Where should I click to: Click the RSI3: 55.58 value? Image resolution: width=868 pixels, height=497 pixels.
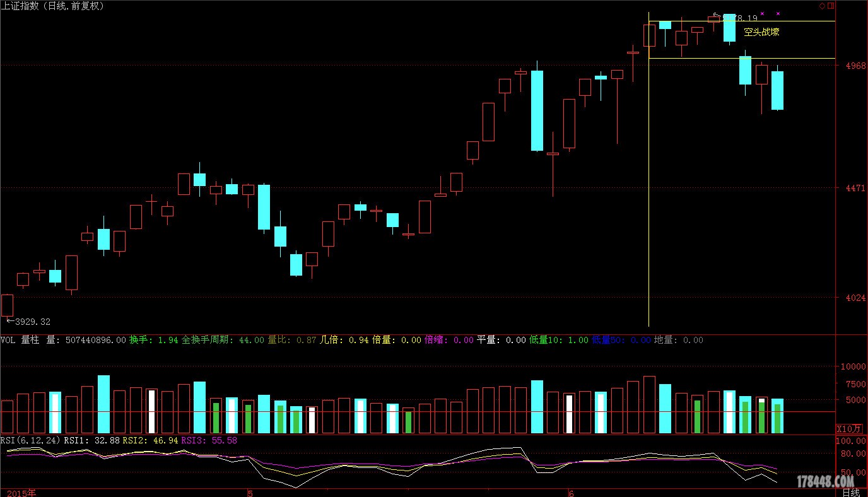(209, 440)
